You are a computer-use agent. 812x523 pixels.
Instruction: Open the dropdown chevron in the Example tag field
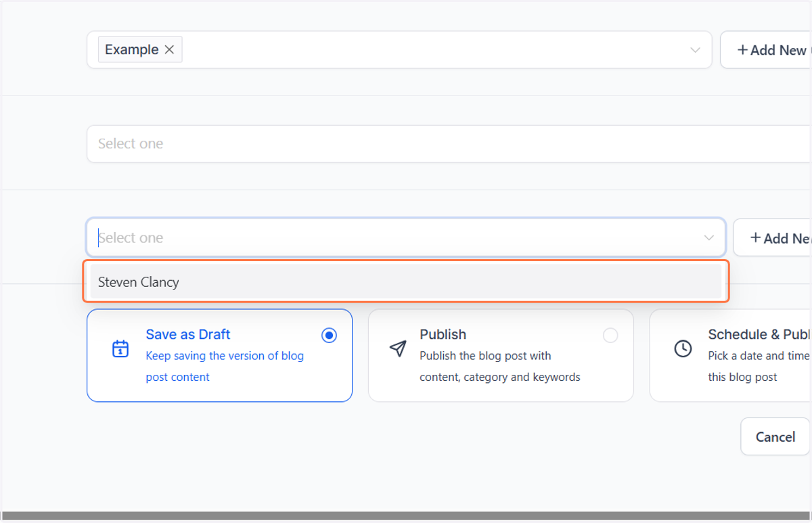[x=695, y=50]
